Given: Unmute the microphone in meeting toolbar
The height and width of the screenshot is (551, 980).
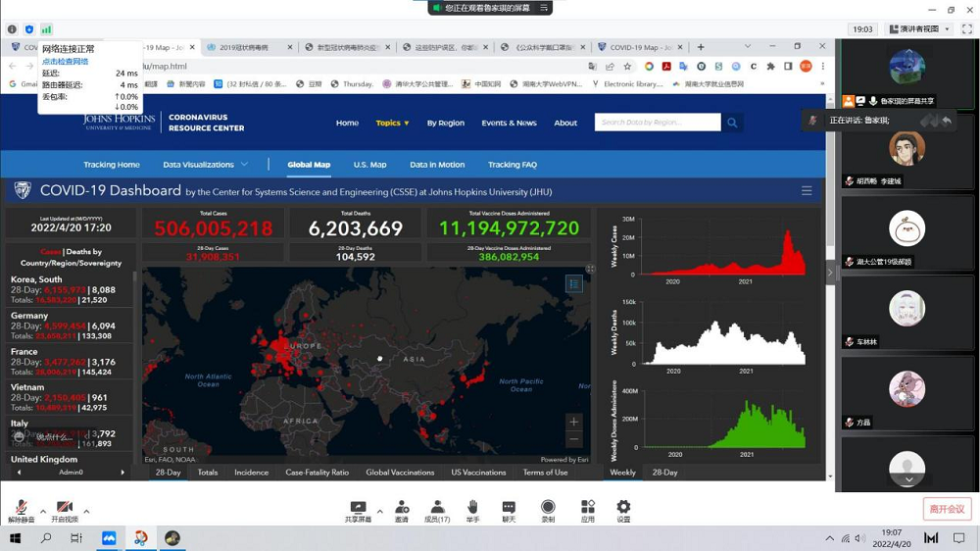Looking at the screenshot, I should click(21, 509).
